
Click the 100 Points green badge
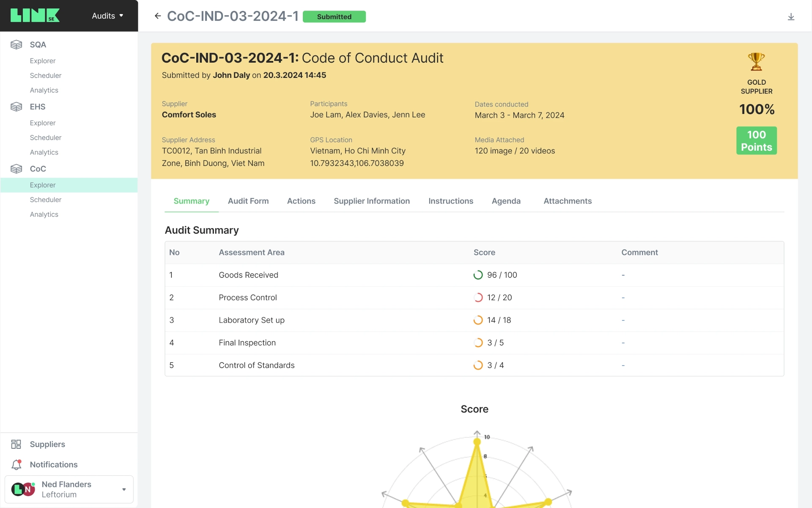click(756, 141)
